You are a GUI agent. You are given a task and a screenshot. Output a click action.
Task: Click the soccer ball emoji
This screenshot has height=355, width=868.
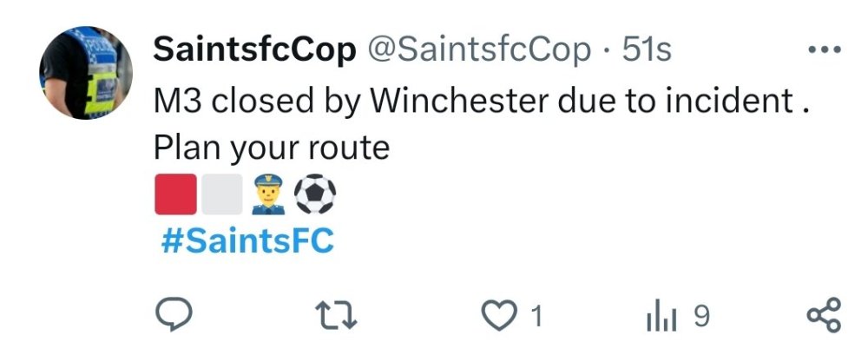pos(315,194)
